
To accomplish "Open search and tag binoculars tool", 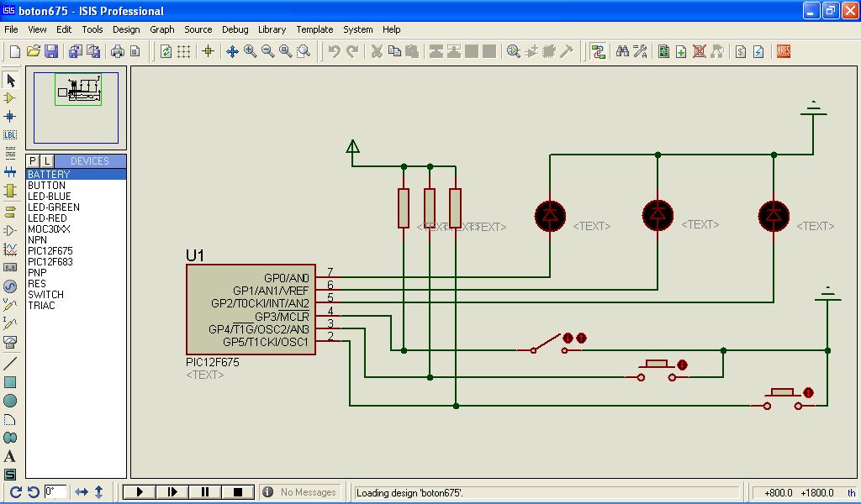I will [622, 51].
